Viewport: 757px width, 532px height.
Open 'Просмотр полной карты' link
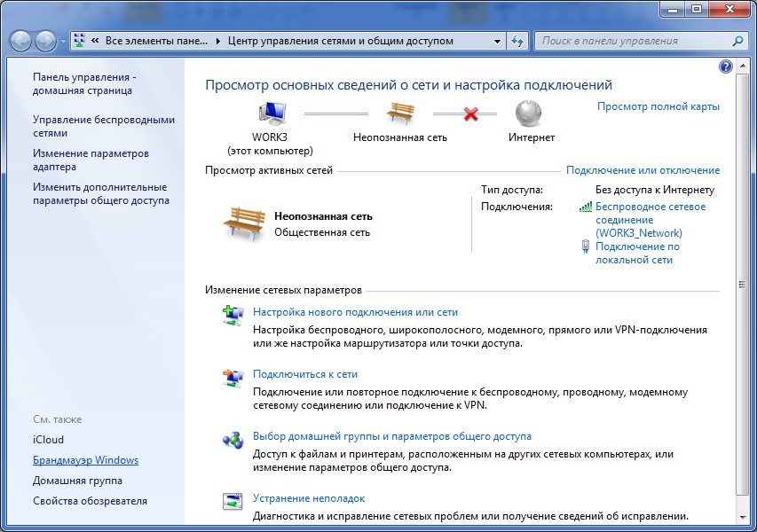point(658,106)
